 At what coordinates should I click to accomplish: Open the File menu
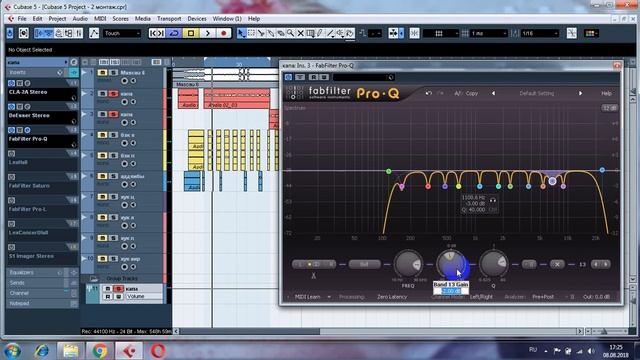[22, 19]
